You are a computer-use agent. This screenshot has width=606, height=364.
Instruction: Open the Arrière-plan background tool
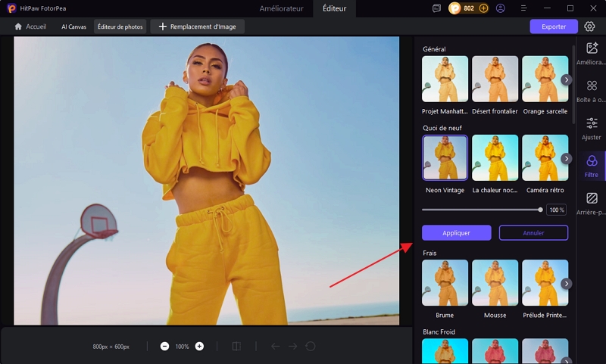tap(592, 202)
